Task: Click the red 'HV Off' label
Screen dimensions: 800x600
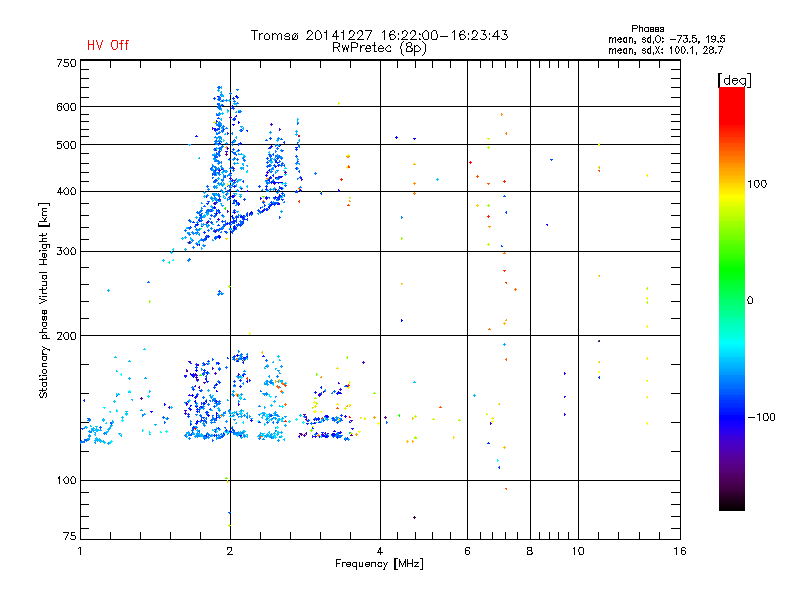Action: pos(108,45)
